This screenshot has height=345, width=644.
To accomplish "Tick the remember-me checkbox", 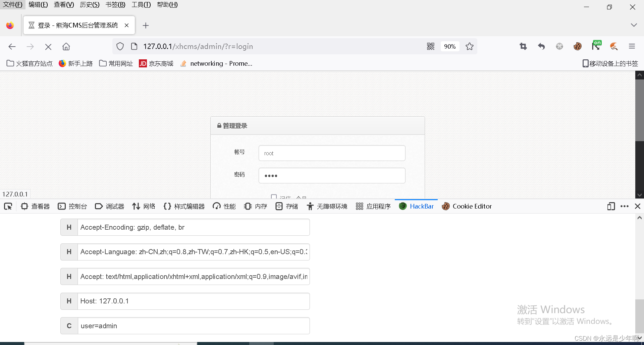I will [274, 196].
